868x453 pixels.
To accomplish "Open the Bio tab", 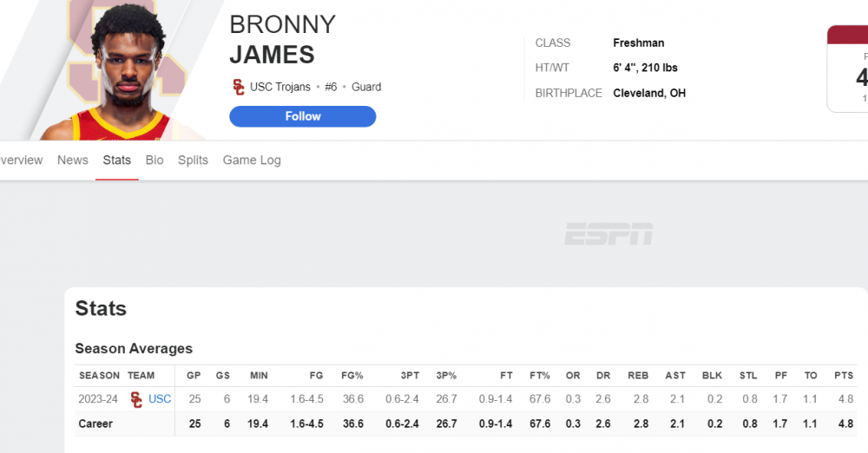I will click(x=155, y=161).
